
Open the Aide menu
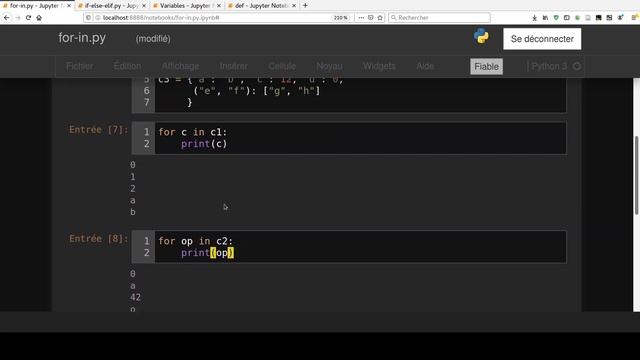tap(425, 66)
